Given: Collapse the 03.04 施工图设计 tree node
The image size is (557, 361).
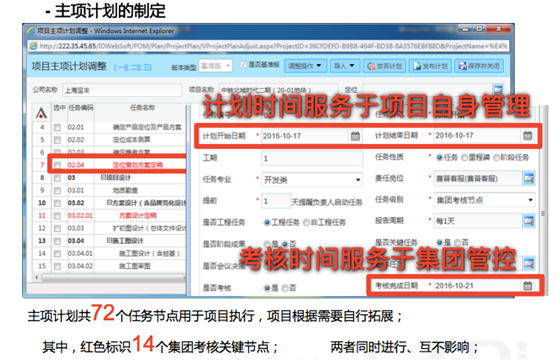Looking at the screenshot, I should click(x=109, y=241).
